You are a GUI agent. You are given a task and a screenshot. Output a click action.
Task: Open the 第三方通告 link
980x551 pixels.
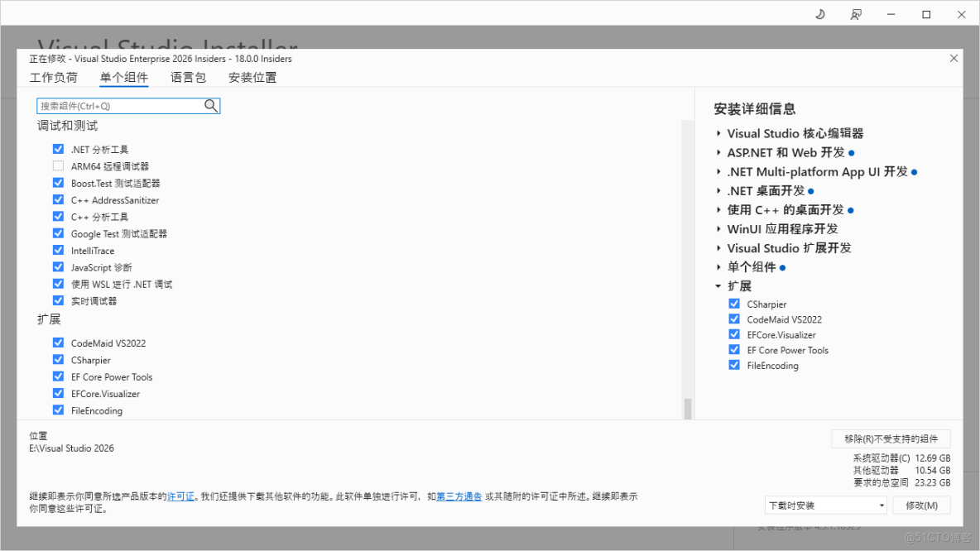point(459,496)
